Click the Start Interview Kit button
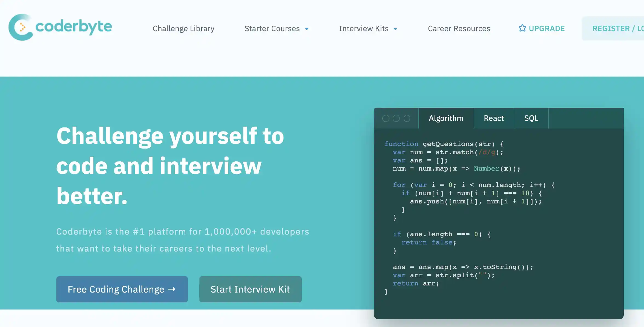The image size is (644, 327). [x=250, y=289]
